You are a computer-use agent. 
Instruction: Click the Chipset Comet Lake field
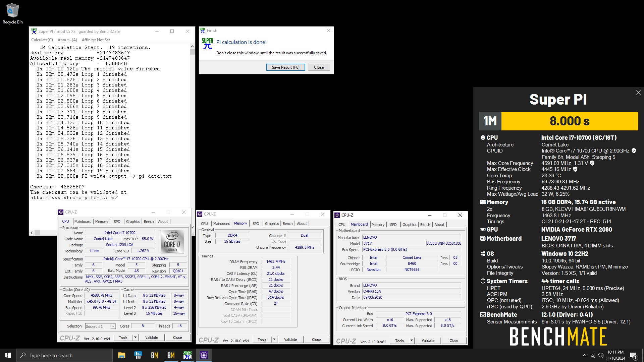pos(412,258)
